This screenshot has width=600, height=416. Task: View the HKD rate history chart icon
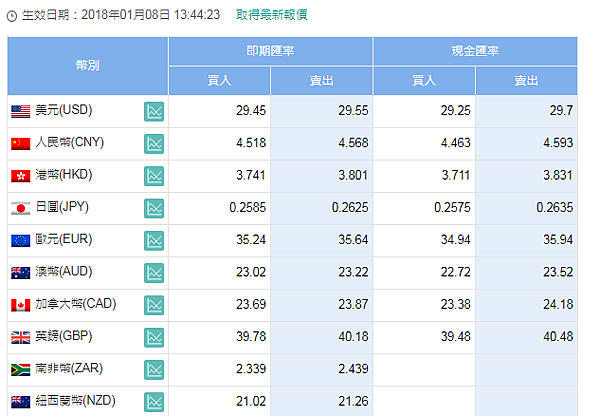154,176
